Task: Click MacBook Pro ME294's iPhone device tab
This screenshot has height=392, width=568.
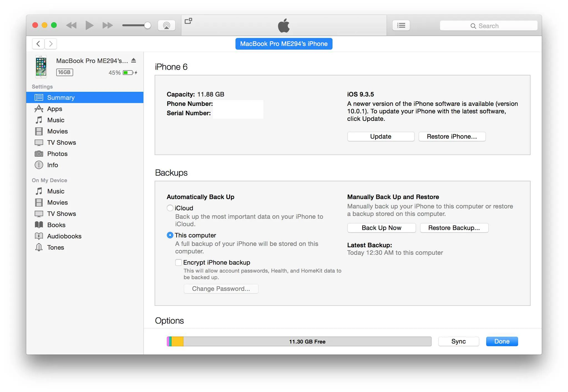Action: coord(284,44)
